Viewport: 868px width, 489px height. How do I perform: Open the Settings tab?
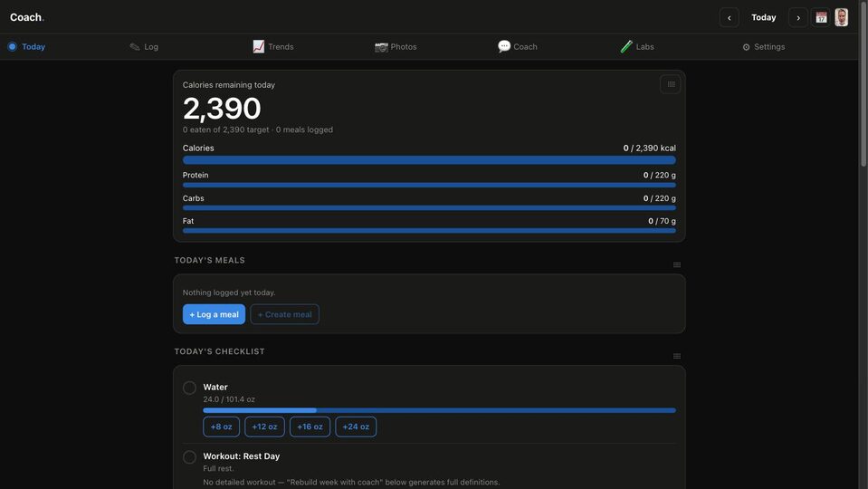(x=763, y=46)
